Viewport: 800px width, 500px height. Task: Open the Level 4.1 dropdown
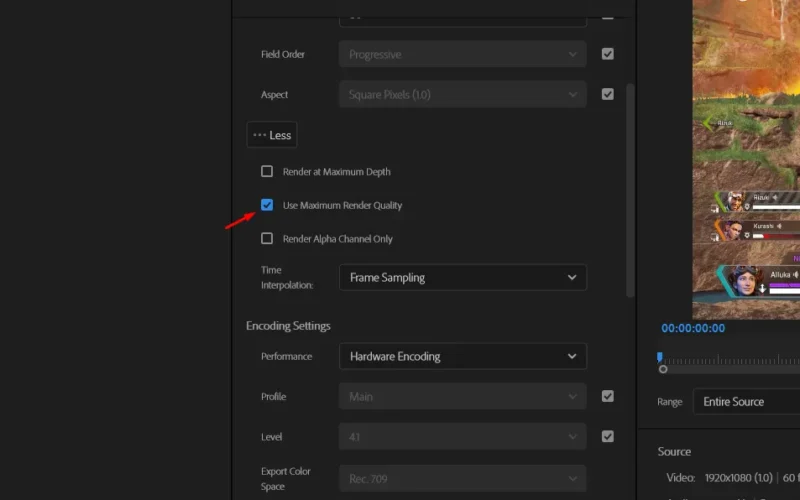click(462, 437)
